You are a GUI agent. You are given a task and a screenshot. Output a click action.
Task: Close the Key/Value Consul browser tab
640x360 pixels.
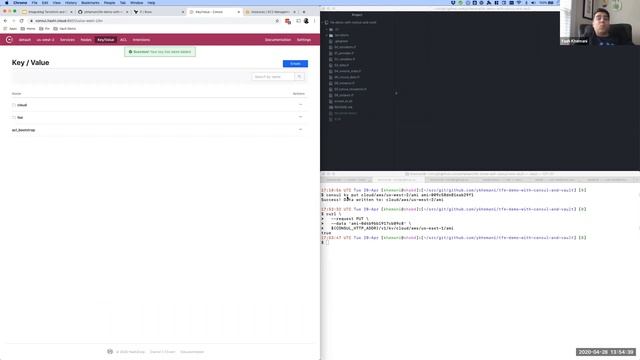coord(239,12)
